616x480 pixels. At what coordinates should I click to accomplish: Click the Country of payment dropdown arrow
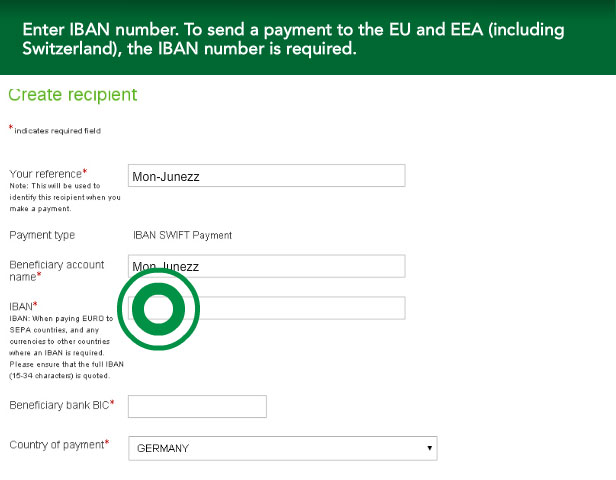(x=429, y=448)
